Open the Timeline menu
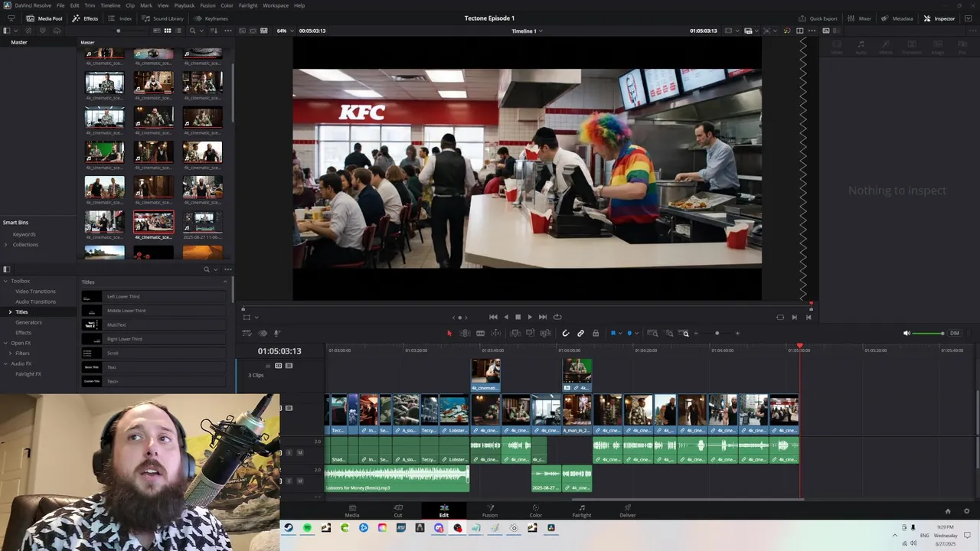The image size is (980, 551). click(110, 5)
